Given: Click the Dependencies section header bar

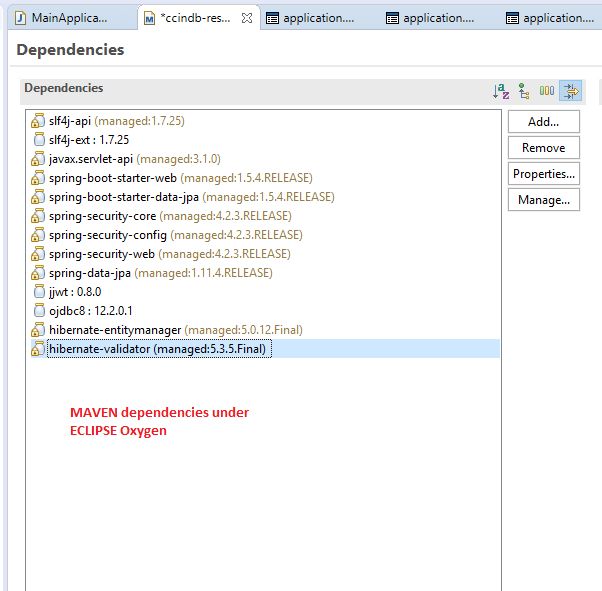Looking at the screenshot, I should 303,91.
